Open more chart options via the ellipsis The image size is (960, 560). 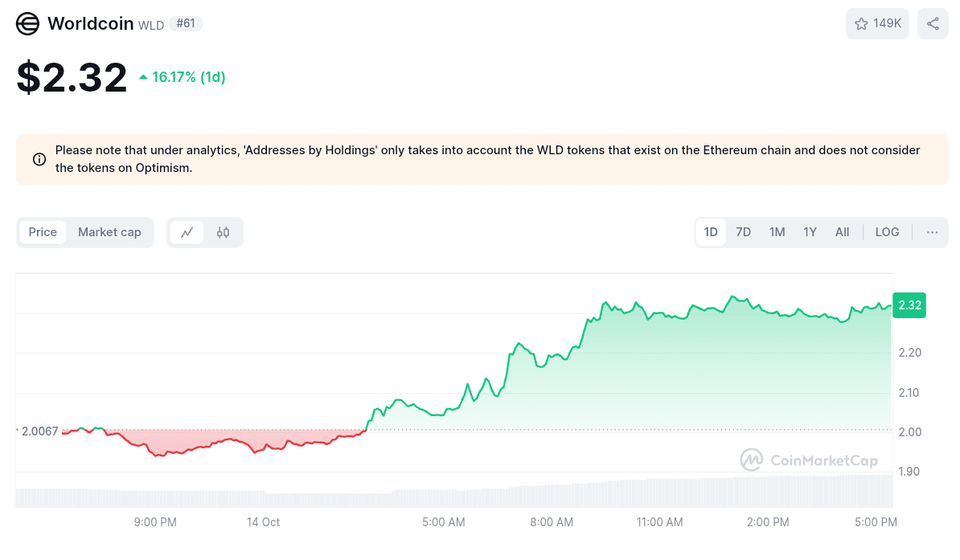tap(932, 232)
